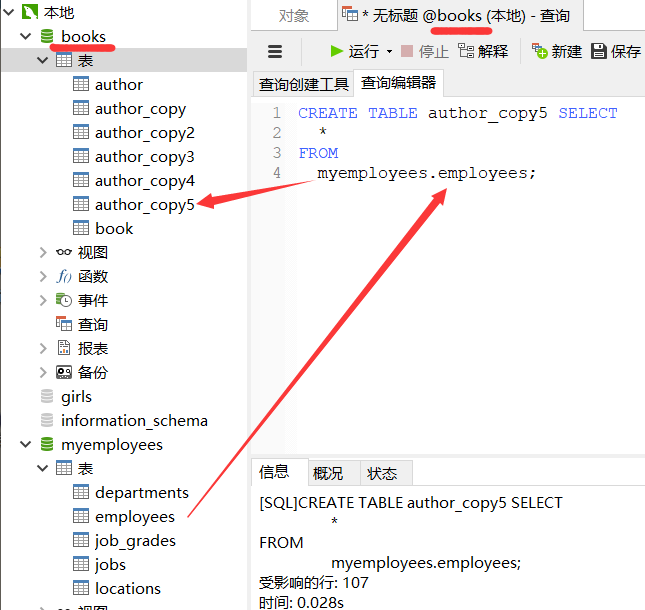Image resolution: width=645 pixels, height=610 pixels.
Task: Click the reports (报表) icon
Action: coord(64,348)
